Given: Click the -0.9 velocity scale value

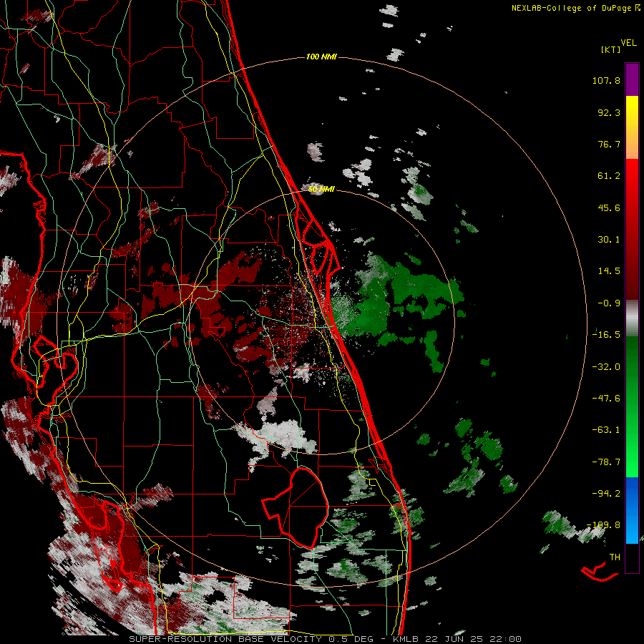Looking at the screenshot, I should click(x=609, y=303).
